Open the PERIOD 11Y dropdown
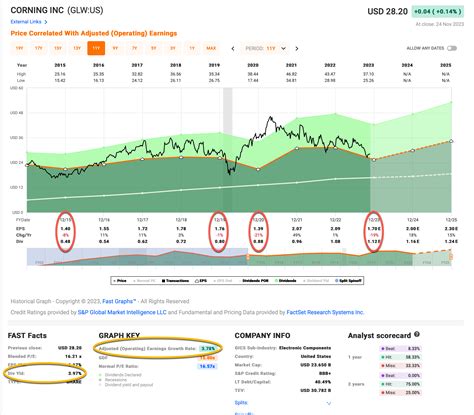 [266, 49]
